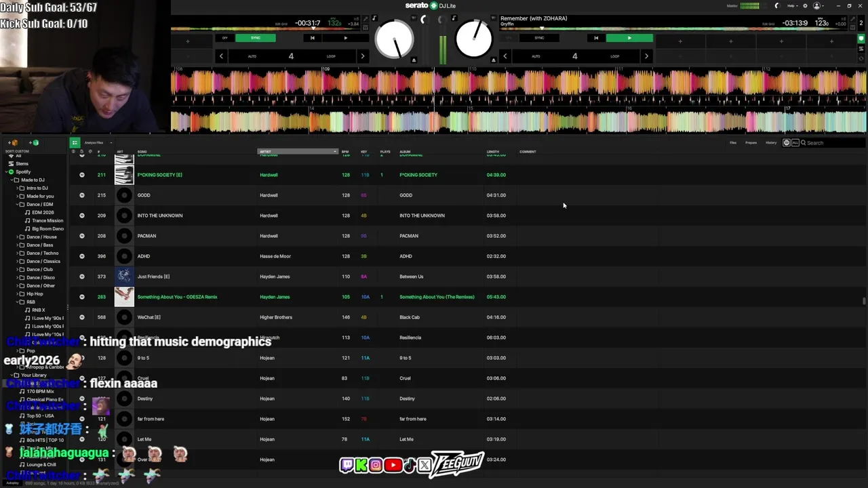
Task: Sort by BPM column header
Action: point(345,152)
